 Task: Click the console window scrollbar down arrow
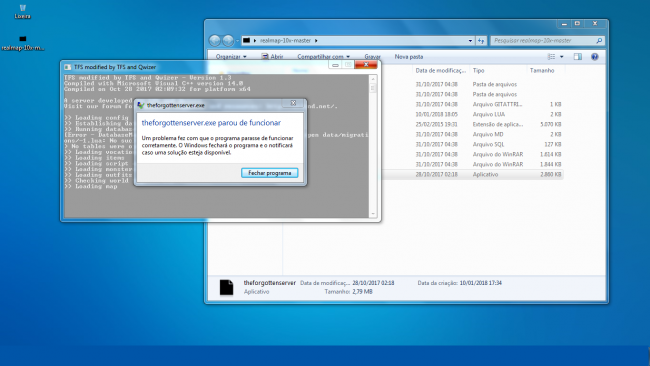point(373,214)
